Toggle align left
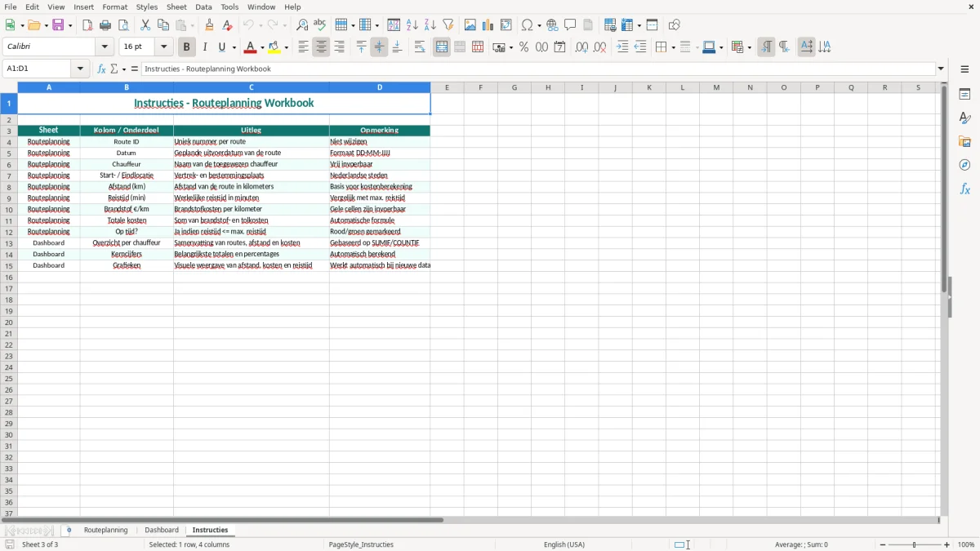This screenshot has height=551, width=980. click(303, 47)
